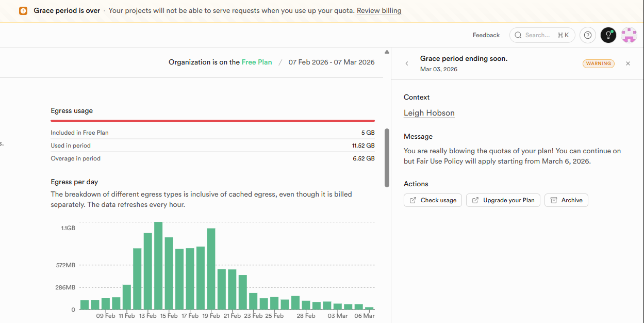Image resolution: width=644 pixels, height=323 pixels.
Task: Open the Feedback menu
Action: [486, 35]
